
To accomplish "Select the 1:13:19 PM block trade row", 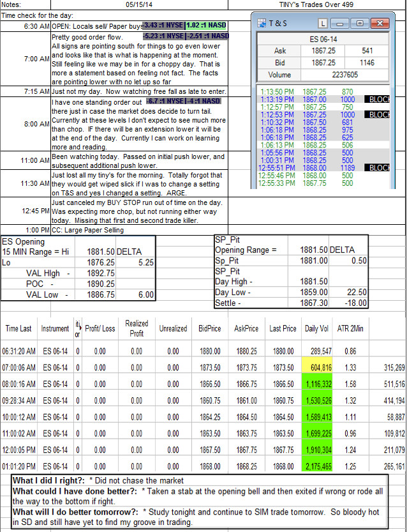I will pyautogui.click(x=323, y=100).
